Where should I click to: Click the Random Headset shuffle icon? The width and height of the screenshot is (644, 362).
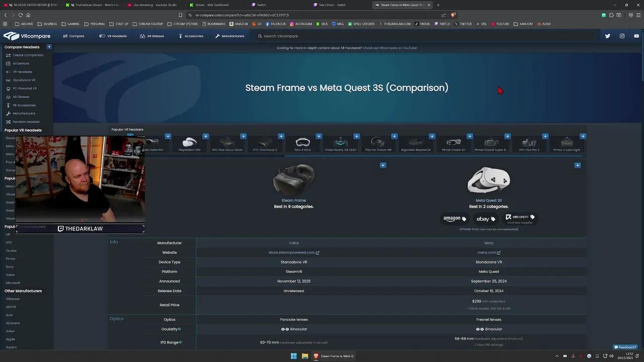[9, 122]
